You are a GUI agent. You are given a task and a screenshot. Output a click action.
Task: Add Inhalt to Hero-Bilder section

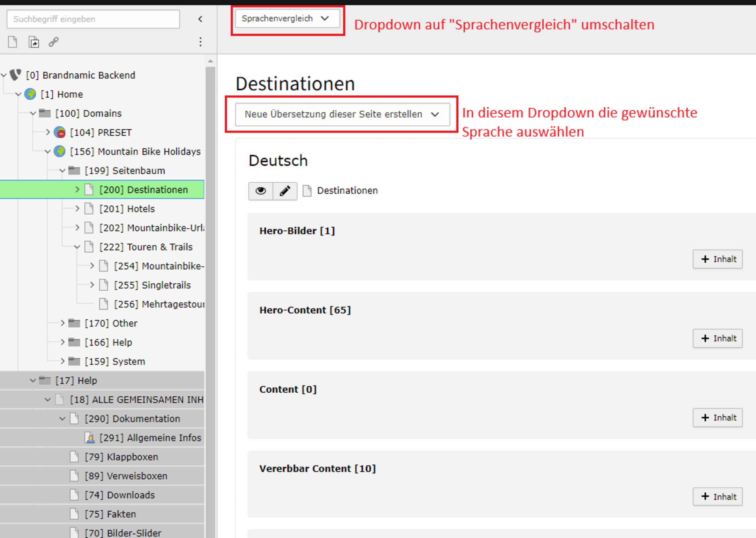(x=717, y=259)
